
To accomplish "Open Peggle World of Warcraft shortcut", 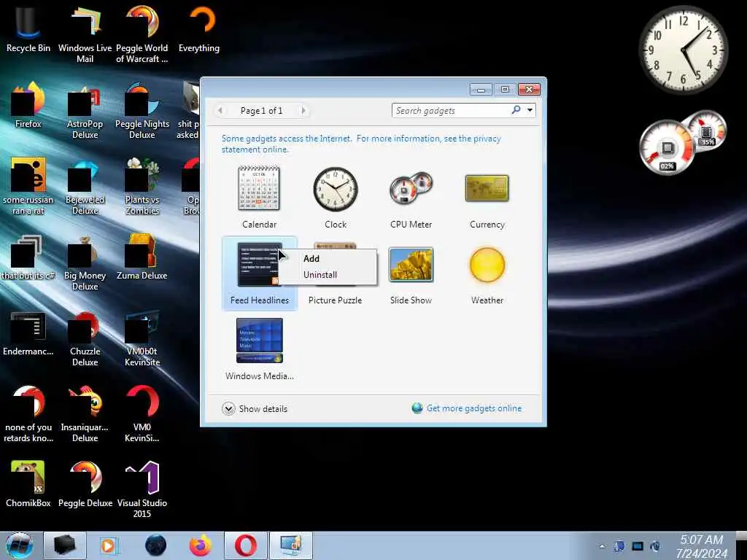I will coord(142,34).
